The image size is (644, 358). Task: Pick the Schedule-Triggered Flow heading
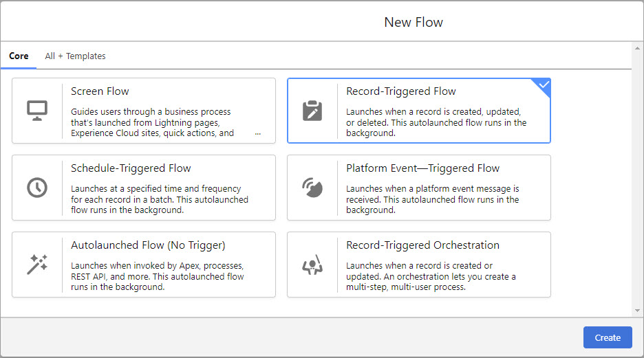tap(131, 168)
